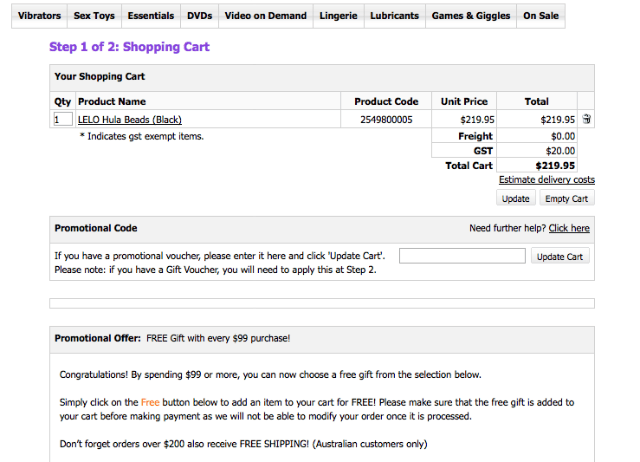The height and width of the screenshot is (462, 640).
Task: Click the quantity field for LELO item
Action: (63, 120)
